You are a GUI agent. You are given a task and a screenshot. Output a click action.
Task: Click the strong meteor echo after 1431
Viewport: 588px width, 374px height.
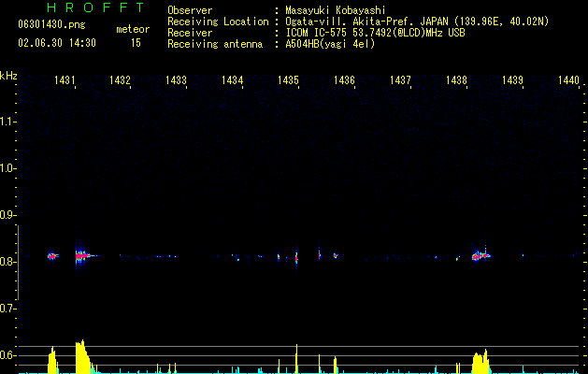coord(84,256)
